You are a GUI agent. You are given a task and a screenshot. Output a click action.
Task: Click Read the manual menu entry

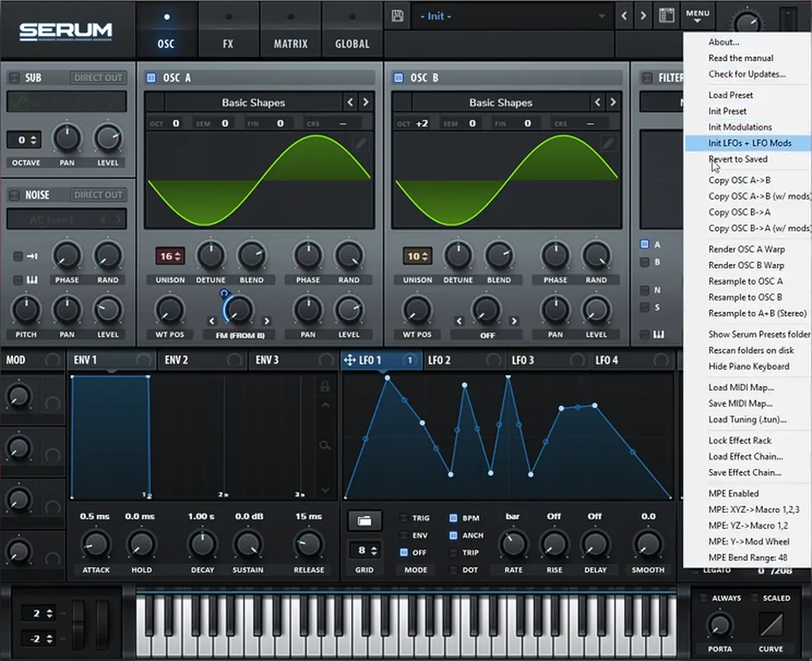(741, 58)
